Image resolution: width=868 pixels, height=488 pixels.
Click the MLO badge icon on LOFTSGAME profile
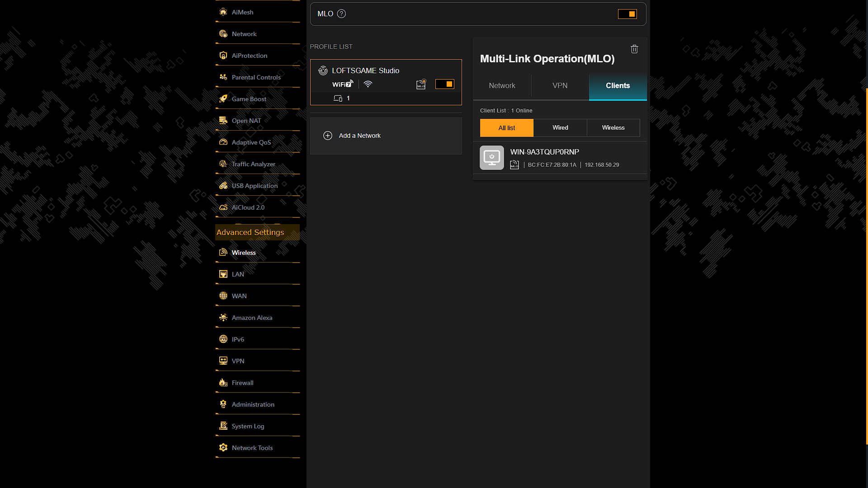pyautogui.click(x=421, y=84)
